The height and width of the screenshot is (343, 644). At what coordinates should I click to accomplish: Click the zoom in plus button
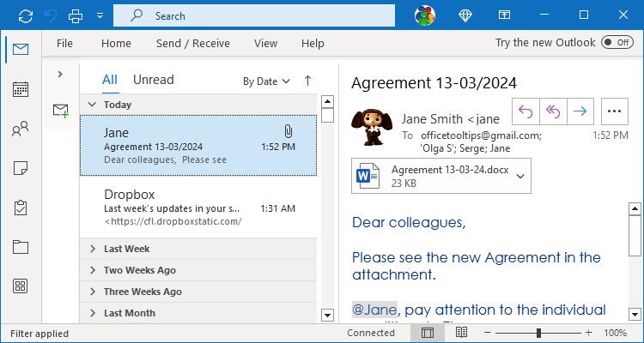pos(589,333)
